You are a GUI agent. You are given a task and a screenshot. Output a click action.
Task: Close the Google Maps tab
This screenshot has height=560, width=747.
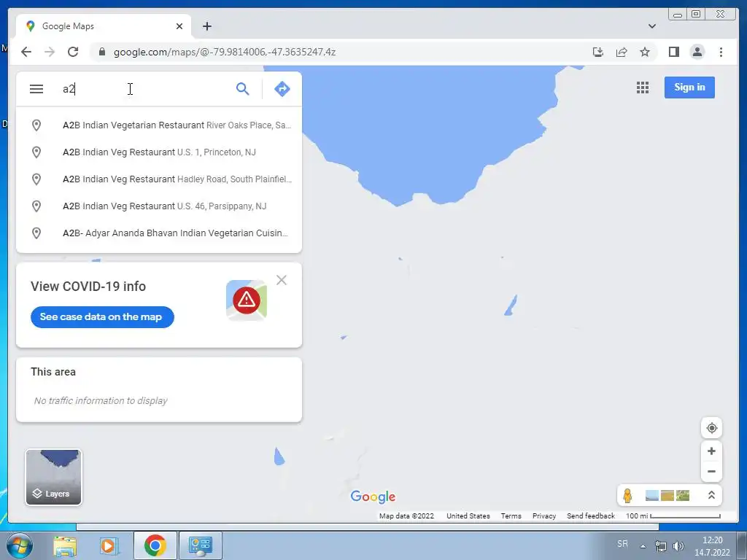pyautogui.click(x=179, y=26)
